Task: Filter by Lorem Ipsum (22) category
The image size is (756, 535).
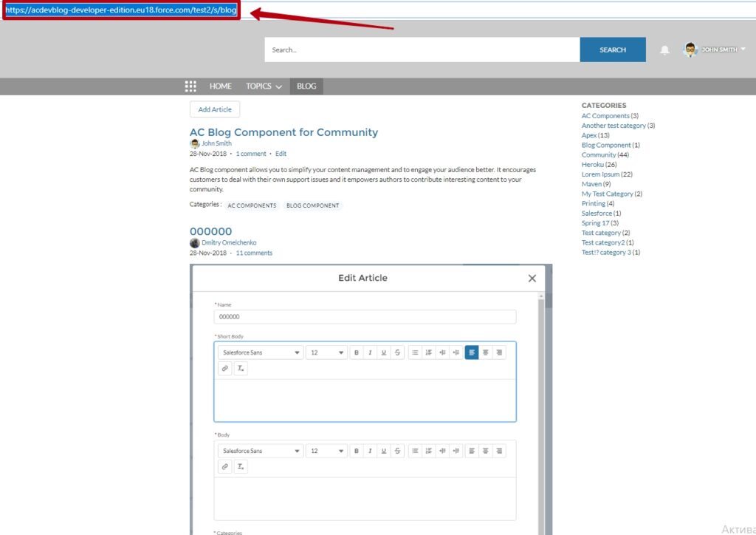Action: [607, 174]
